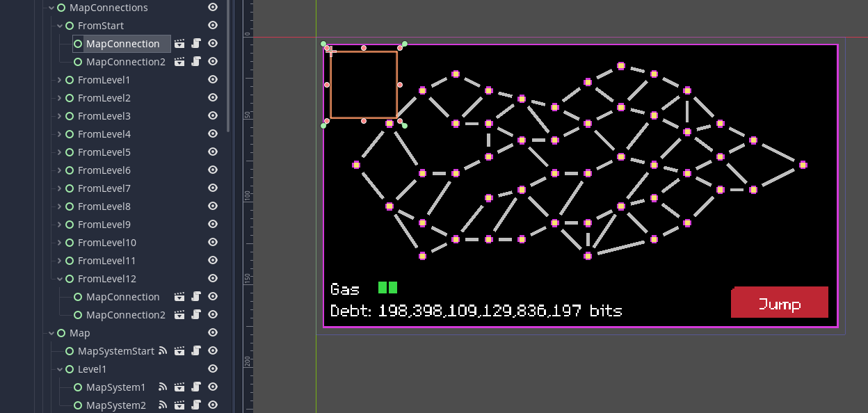Select the MapSystem2 node
The image size is (868, 413).
coord(116,405)
